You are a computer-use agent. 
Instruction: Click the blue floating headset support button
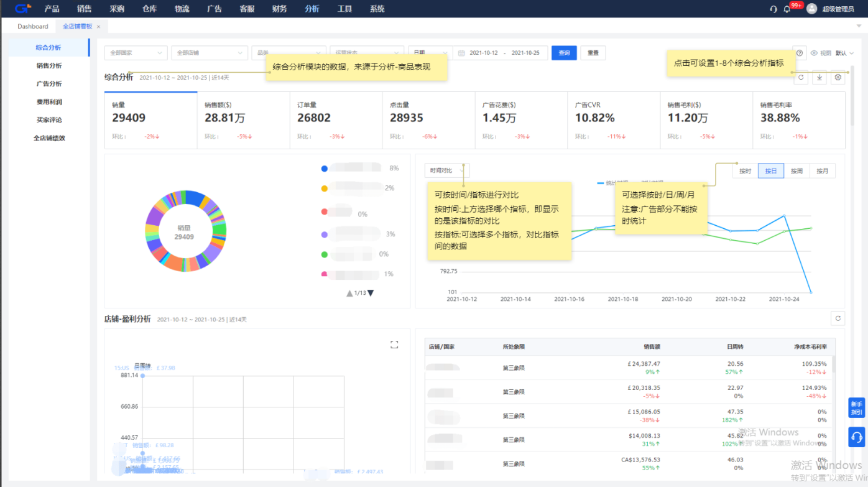coord(856,437)
